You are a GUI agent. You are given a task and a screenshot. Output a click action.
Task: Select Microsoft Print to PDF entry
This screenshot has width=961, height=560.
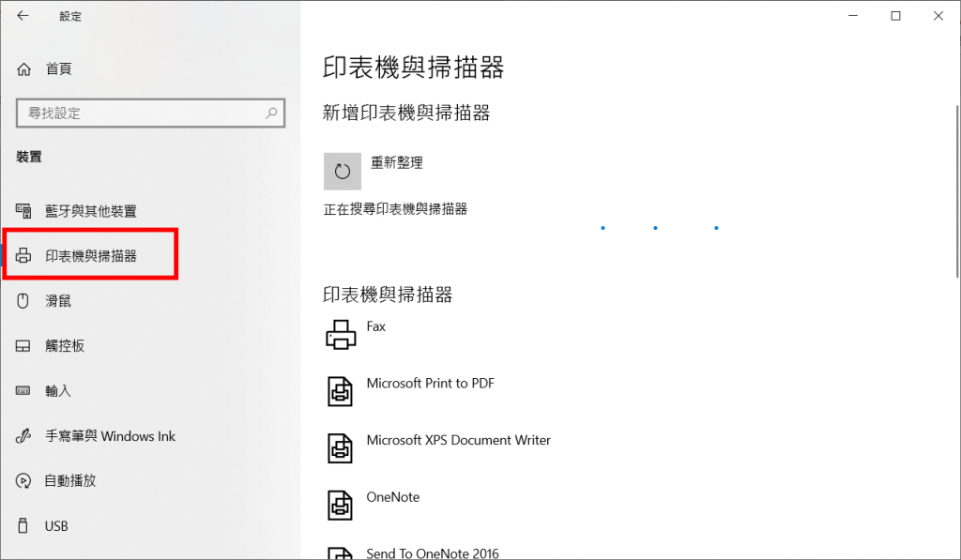pyautogui.click(x=430, y=384)
